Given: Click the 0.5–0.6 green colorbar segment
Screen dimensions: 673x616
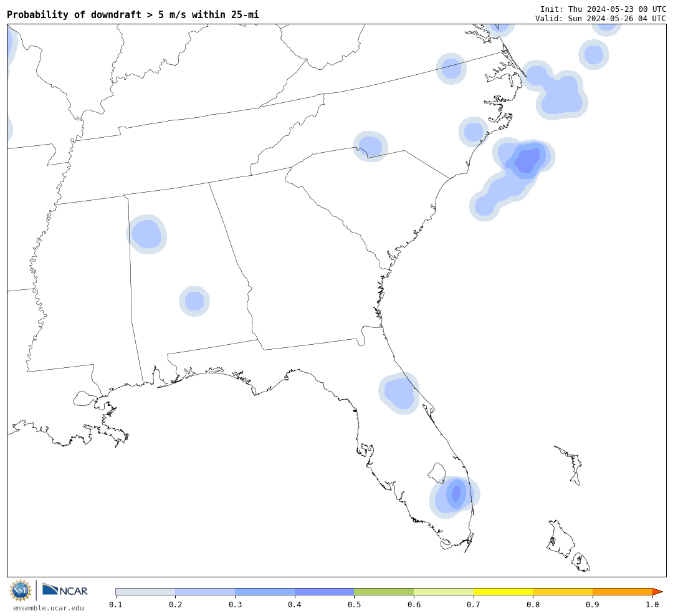Looking at the screenshot, I should pos(384,592).
